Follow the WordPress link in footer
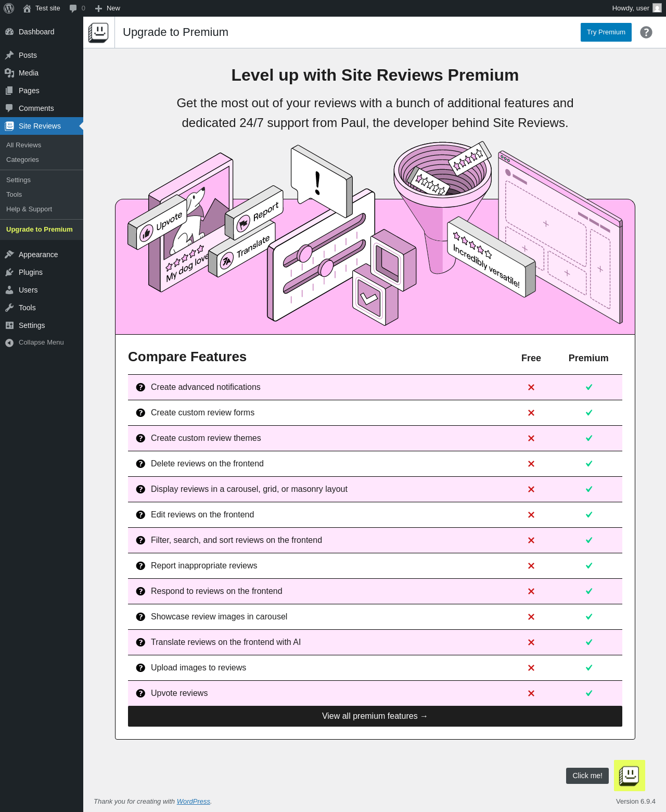Image resolution: width=666 pixels, height=812 pixels. point(194,802)
